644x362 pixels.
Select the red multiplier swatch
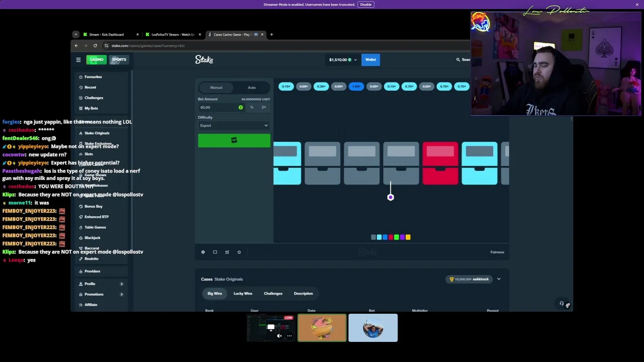(x=390, y=237)
